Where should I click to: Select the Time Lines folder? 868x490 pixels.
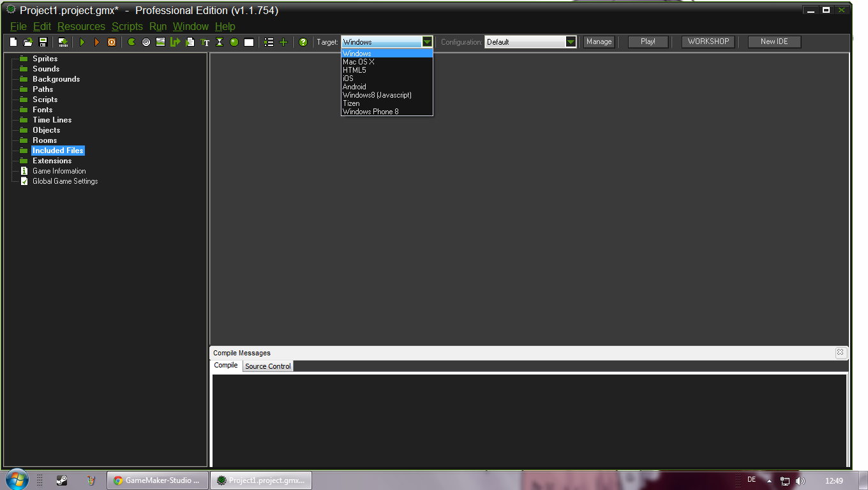point(52,120)
